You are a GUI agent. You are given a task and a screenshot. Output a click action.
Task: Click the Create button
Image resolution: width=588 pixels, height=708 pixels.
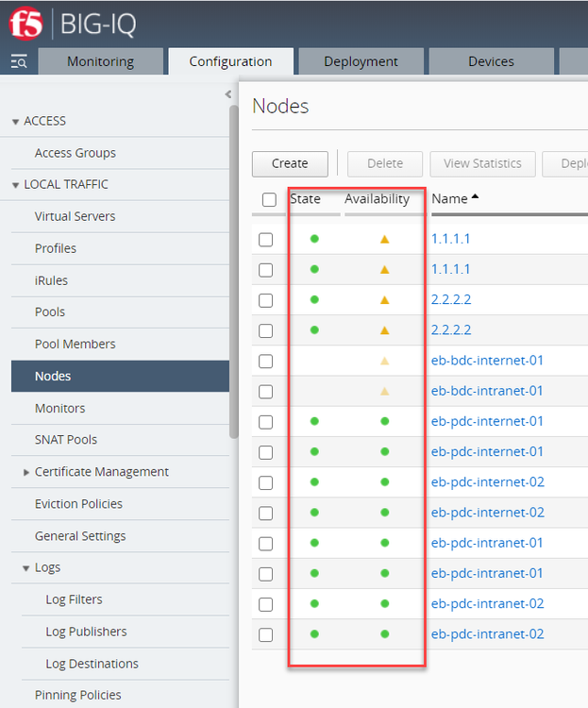[x=290, y=163]
